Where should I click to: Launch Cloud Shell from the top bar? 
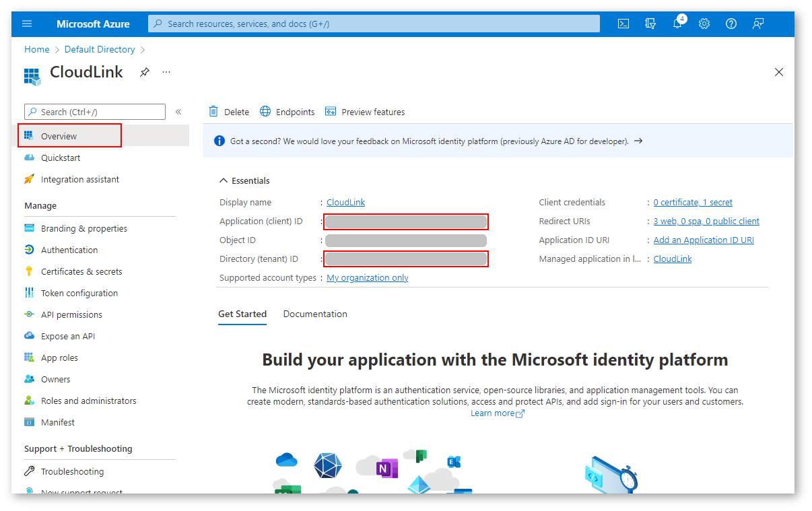pyautogui.click(x=623, y=24)
